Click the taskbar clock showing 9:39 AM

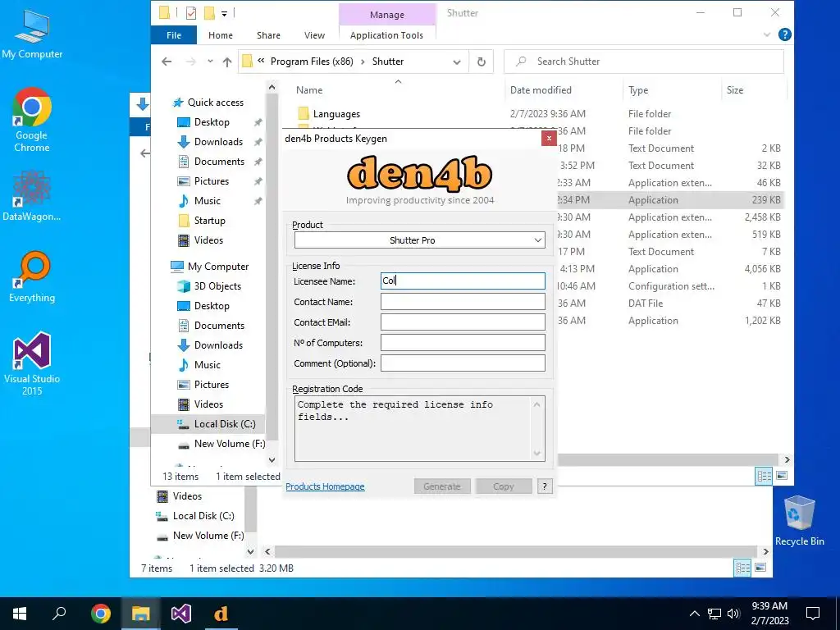coord(769,614)
